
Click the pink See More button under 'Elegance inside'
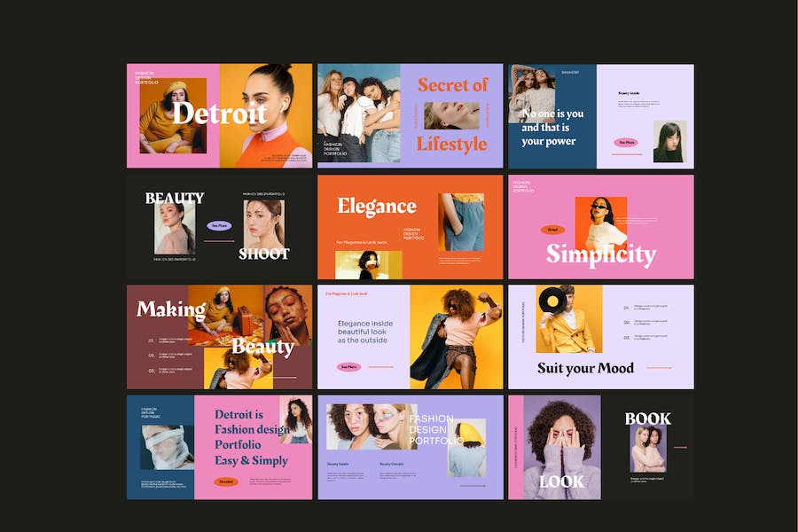[348, 366]
